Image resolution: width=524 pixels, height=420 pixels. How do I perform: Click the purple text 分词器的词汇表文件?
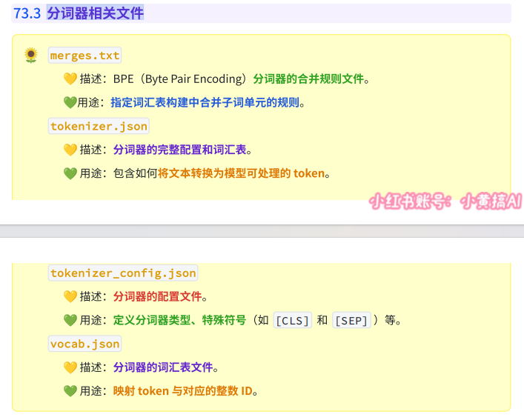(x=163, y=367)
